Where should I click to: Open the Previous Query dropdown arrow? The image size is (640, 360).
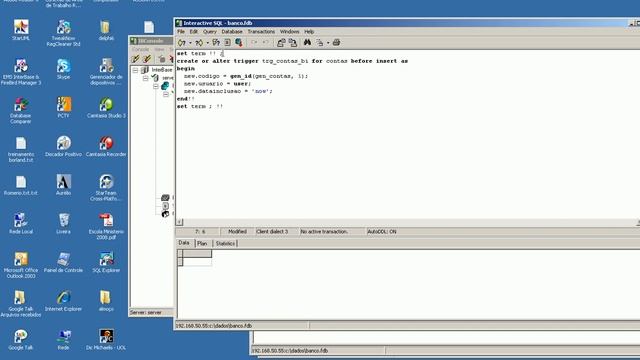[190, 43]
